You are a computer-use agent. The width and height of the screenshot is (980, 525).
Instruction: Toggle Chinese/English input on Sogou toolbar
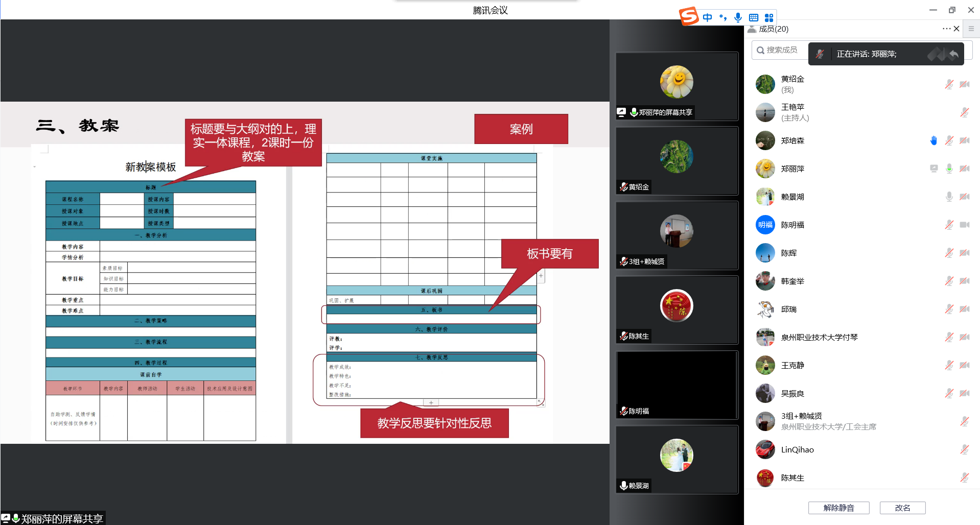click(707, 17)
